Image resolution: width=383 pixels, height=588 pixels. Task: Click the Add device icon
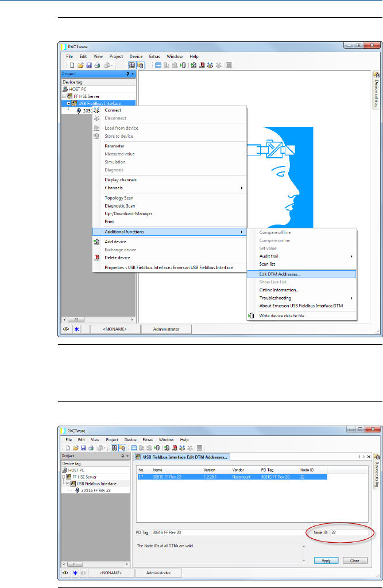[x=96, y=242]
